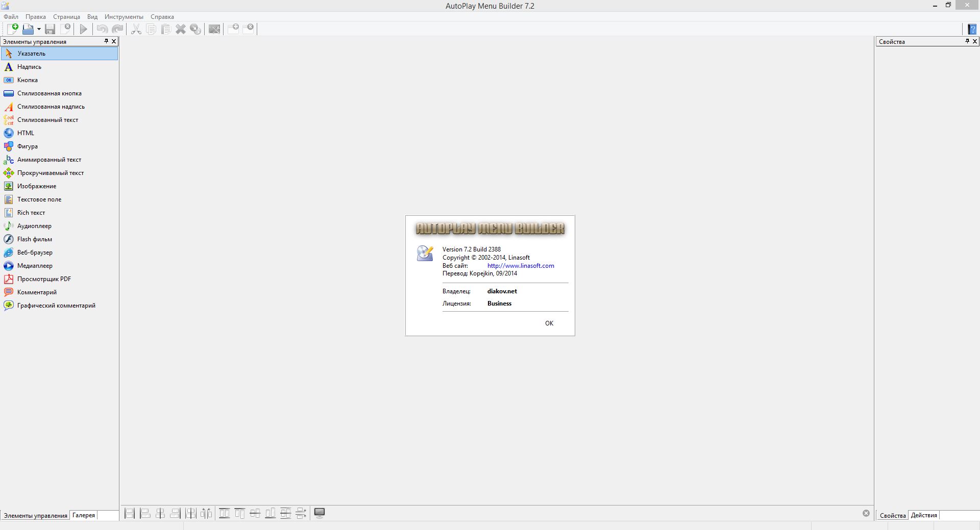The width and height of the screenshot is (980, 530).
Task: Choose the Анимированный текст control
Action: click(x=59, y=160)
